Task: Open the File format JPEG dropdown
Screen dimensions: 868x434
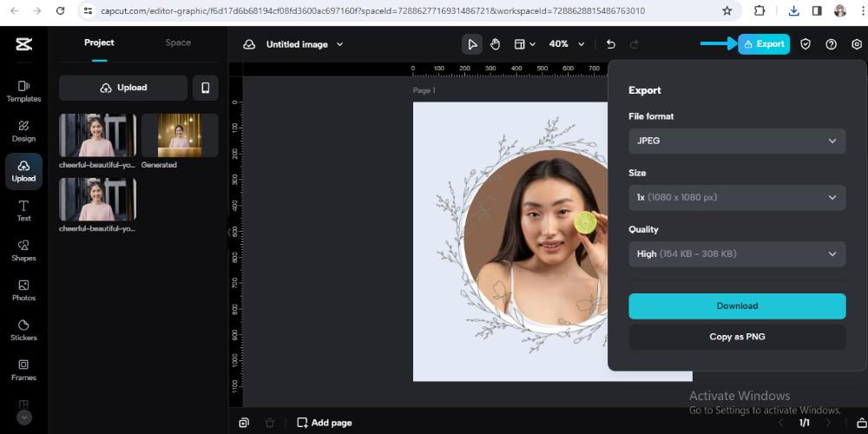Action: (737, 141)
